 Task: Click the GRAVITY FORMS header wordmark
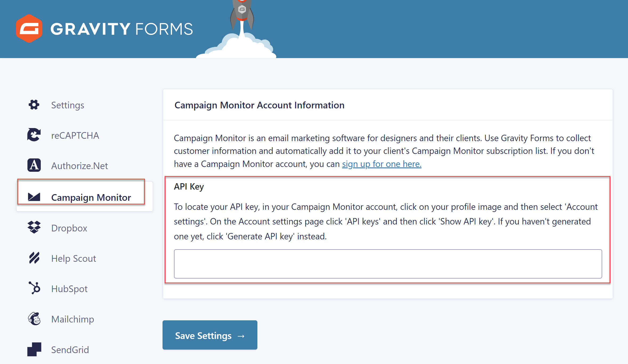121,29
